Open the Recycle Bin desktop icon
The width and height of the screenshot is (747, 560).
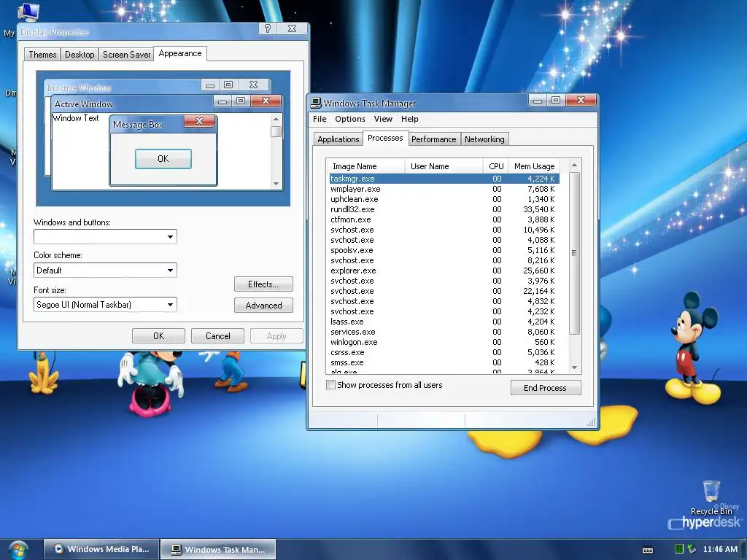point(711,497)
